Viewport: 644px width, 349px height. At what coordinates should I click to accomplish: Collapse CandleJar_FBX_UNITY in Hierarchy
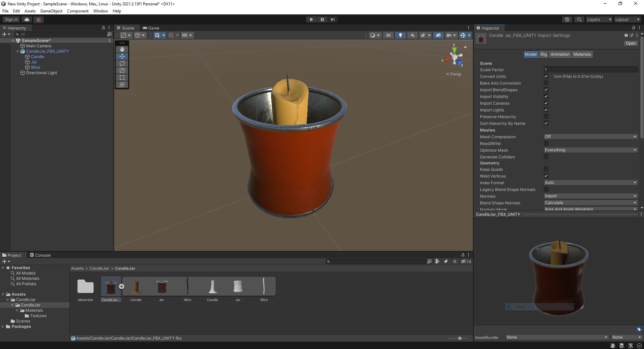click(18, 51)
